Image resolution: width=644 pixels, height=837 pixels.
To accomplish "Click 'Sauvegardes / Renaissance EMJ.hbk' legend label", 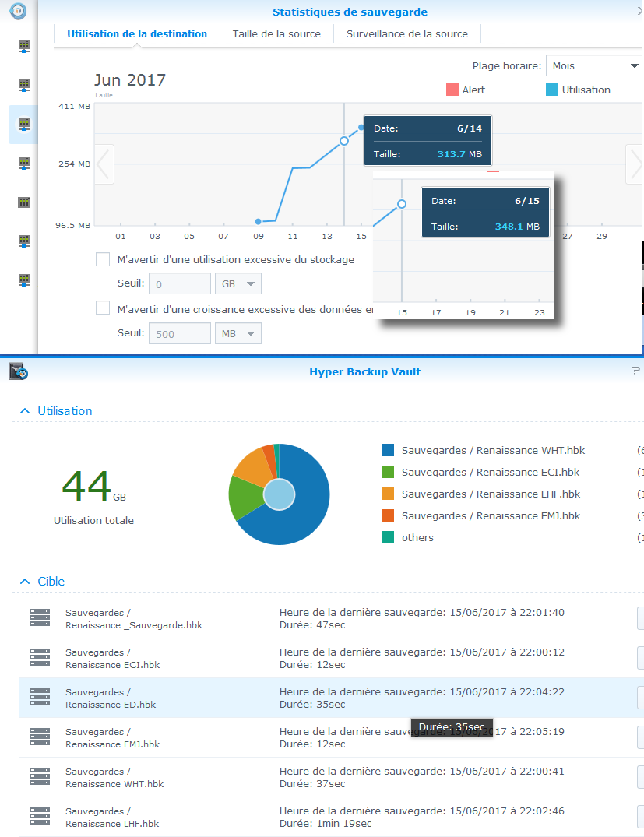I will (x=491, y=515).
